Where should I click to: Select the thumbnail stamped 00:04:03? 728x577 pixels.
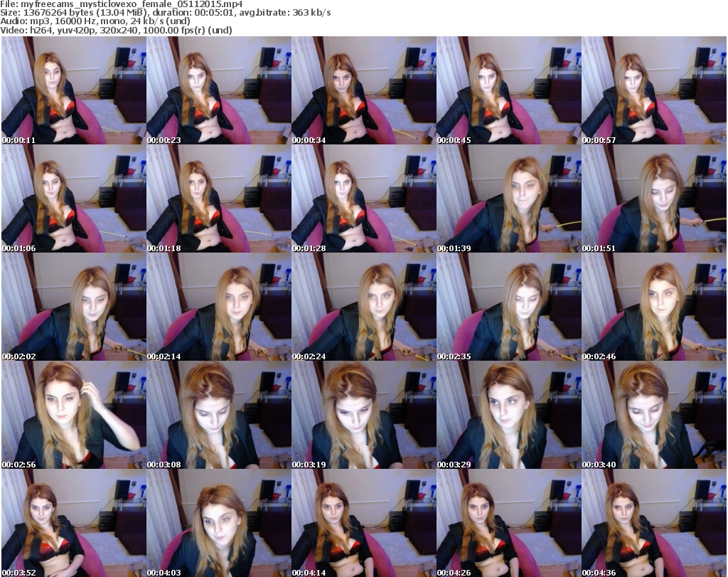coord(219,523)
